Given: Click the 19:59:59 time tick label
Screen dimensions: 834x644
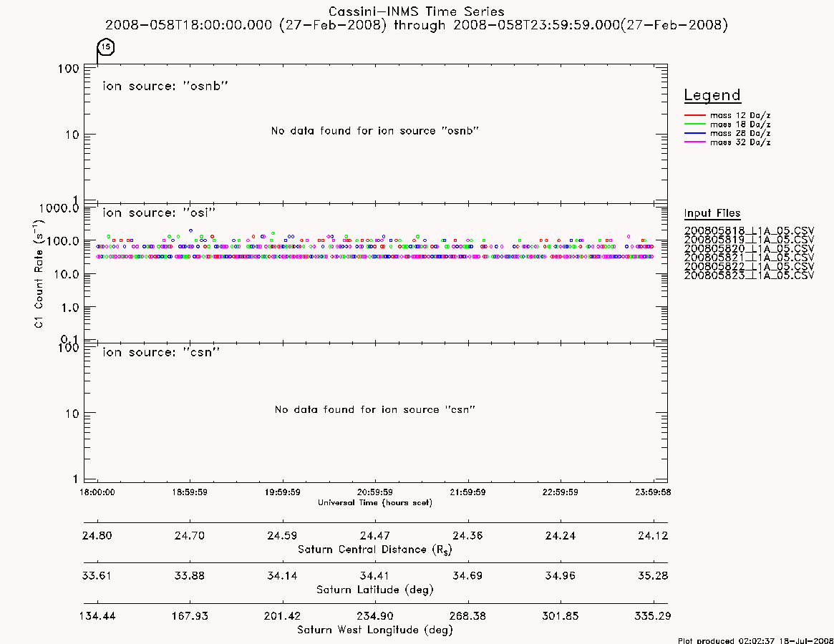Looking at the screenshot, I should pyautogui.click(x=283, y=492).
